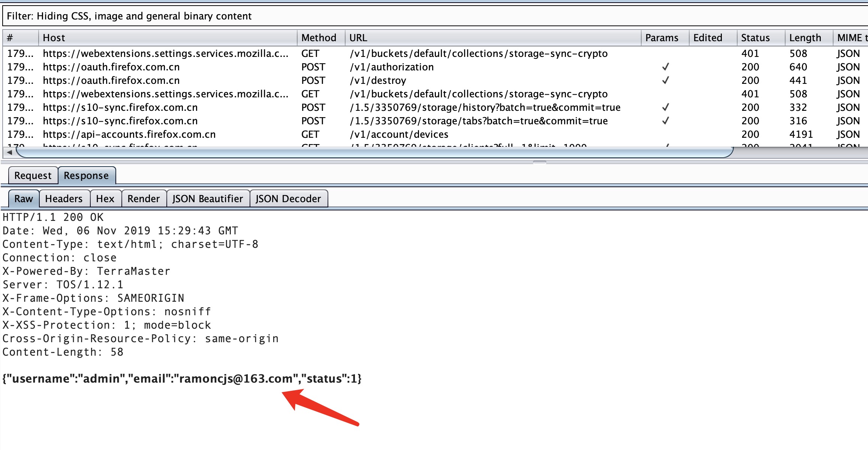Click the JSON body with username admin
The height and width of the screenshot is (450, 868).
point(182,379)
